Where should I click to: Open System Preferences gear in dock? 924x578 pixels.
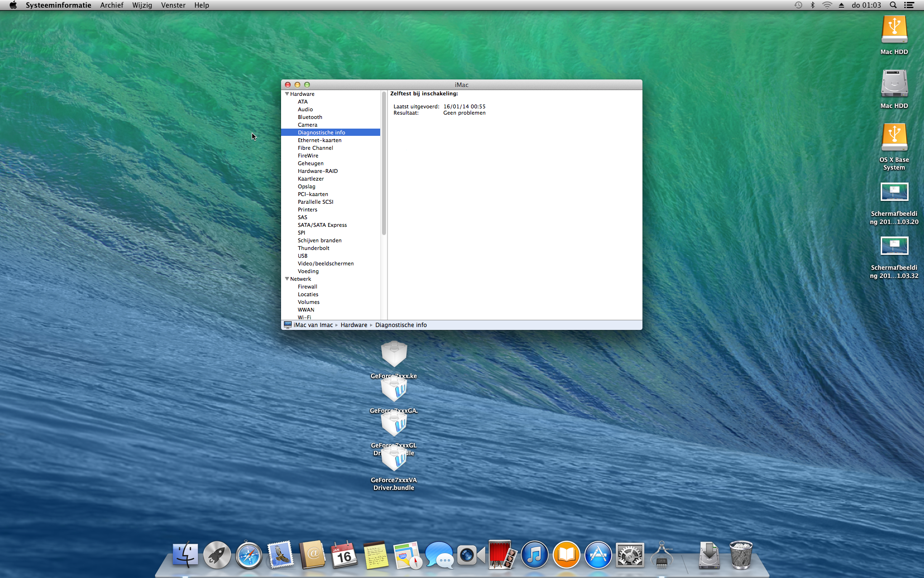pos(630,555)
